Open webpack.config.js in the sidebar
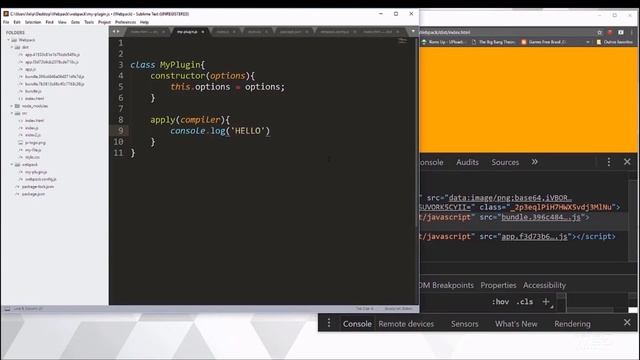This screenshot has width=640, height=360. pos(40,179)
